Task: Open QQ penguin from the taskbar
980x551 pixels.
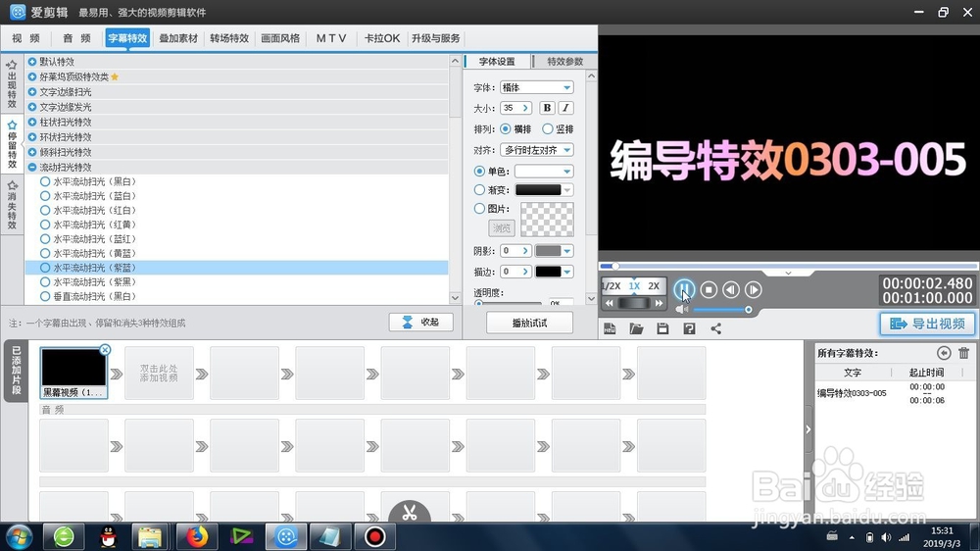Action: pos(109,536)
